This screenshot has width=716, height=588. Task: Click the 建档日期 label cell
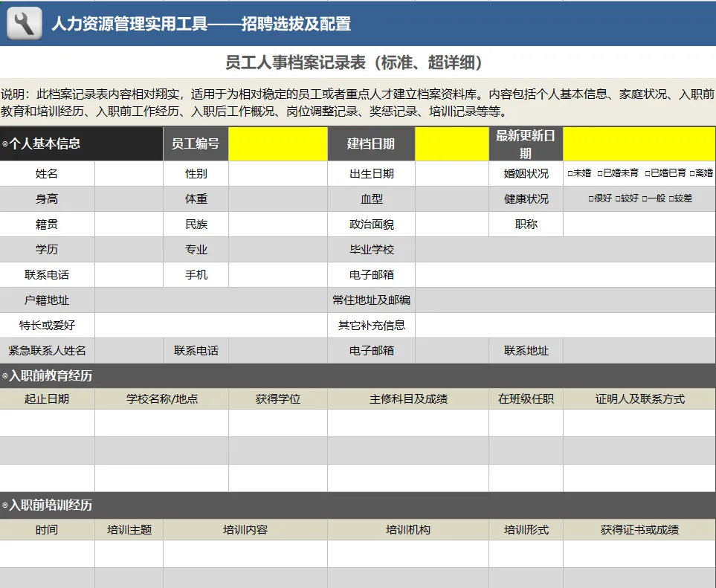tap(371, 143)
